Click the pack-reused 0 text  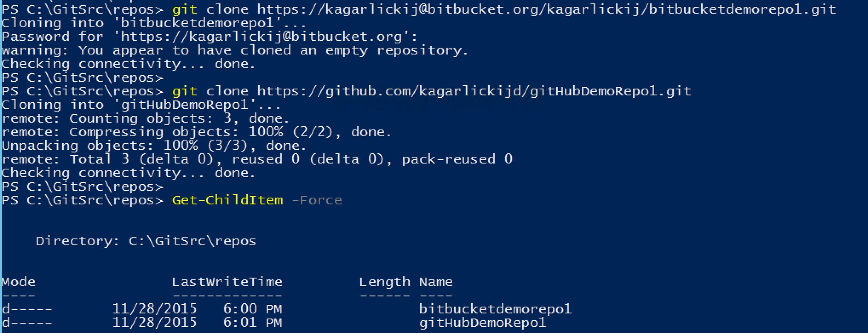pyautogui.click(x=457, y=159)
